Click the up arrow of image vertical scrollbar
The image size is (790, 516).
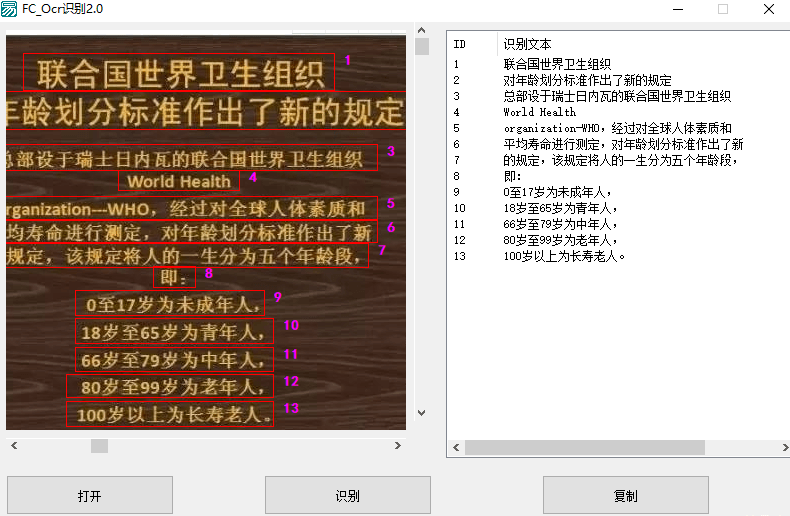[422, 30]
